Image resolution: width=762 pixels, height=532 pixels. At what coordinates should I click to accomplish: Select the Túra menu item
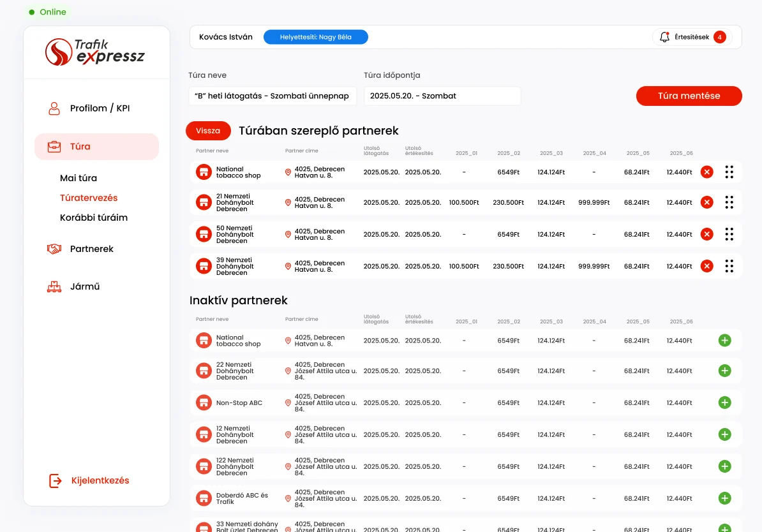pyautogui.click(x=97, y=147)
